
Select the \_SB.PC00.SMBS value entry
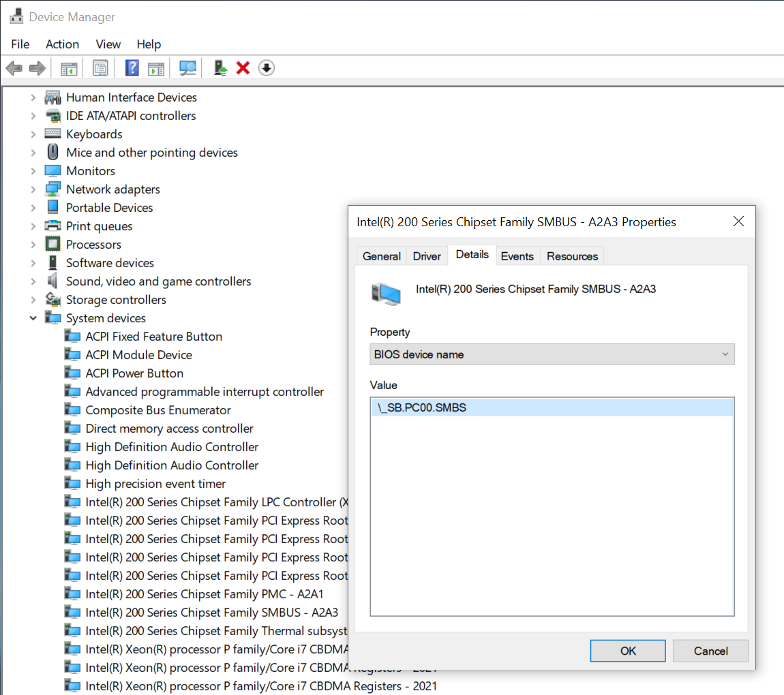pyautogui.click(x=422, y=408)
